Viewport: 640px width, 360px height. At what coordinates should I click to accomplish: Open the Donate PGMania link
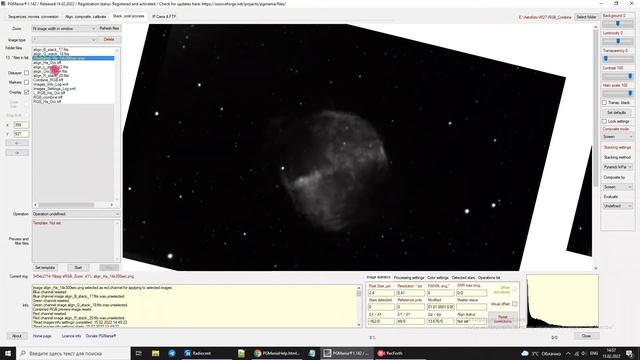coord(101,336)
